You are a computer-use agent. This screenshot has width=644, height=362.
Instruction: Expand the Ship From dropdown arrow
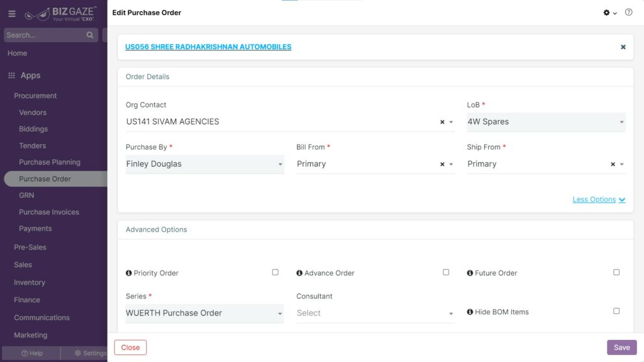tap(621, 164)
